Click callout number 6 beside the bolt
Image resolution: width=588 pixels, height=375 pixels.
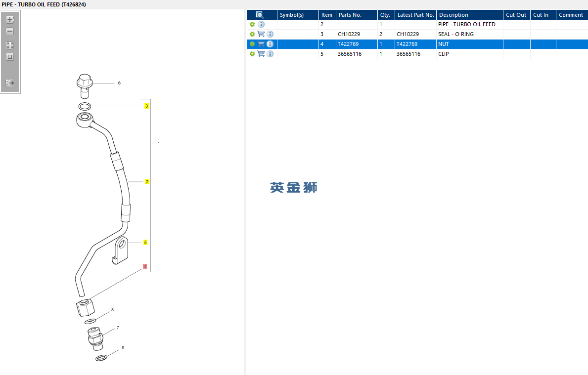(119, 83)
